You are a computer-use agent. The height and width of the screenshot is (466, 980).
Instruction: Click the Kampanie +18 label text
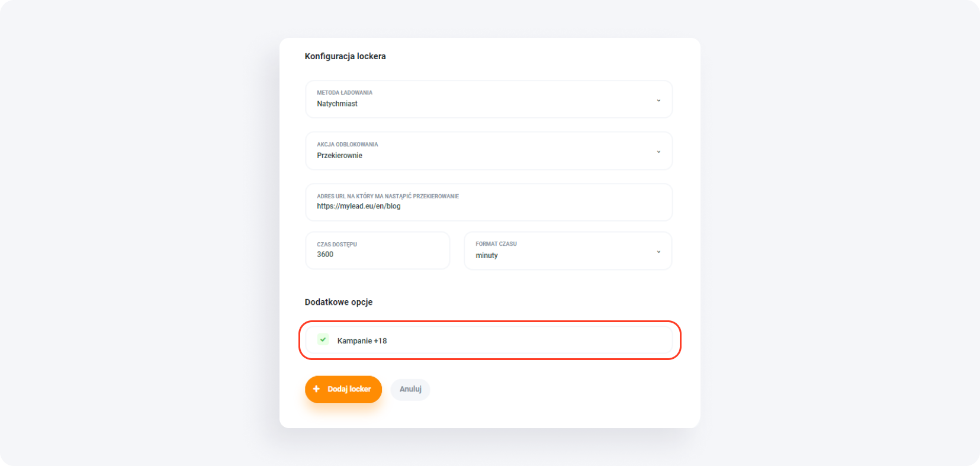(x=362, y=341)
